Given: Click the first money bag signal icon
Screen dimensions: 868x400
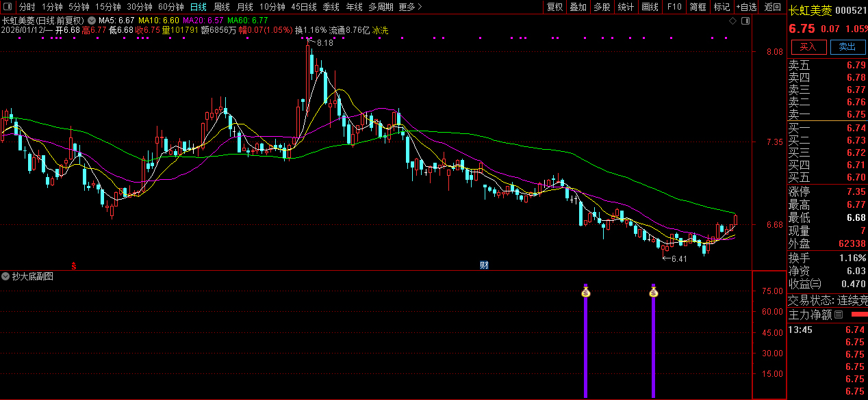Looking at the screenshot, I should (x=585, y=293).
